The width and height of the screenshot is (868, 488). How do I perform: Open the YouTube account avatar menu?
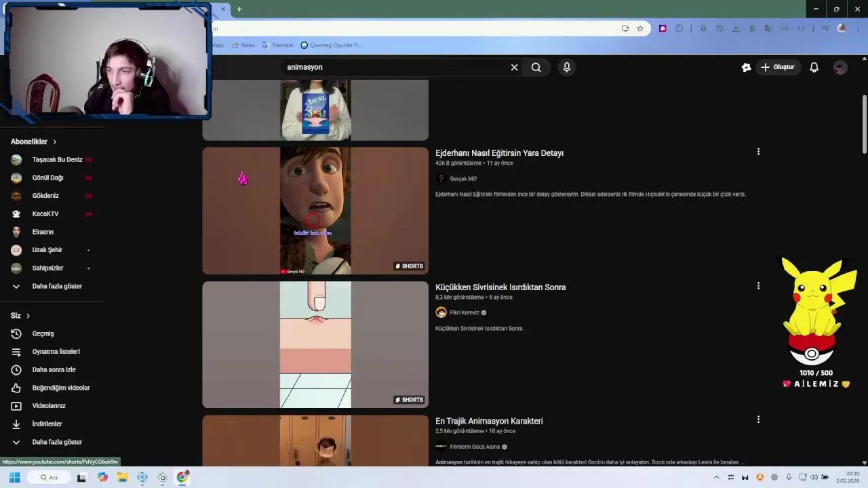pyautogui.click(x=840, y=68)
